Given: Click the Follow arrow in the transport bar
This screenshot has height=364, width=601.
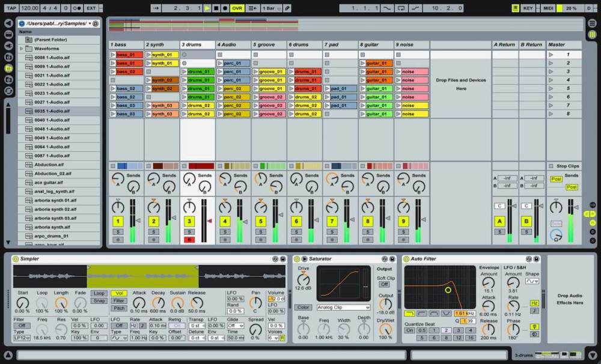Looking at the screenshot, I should (x=156, y=8).
